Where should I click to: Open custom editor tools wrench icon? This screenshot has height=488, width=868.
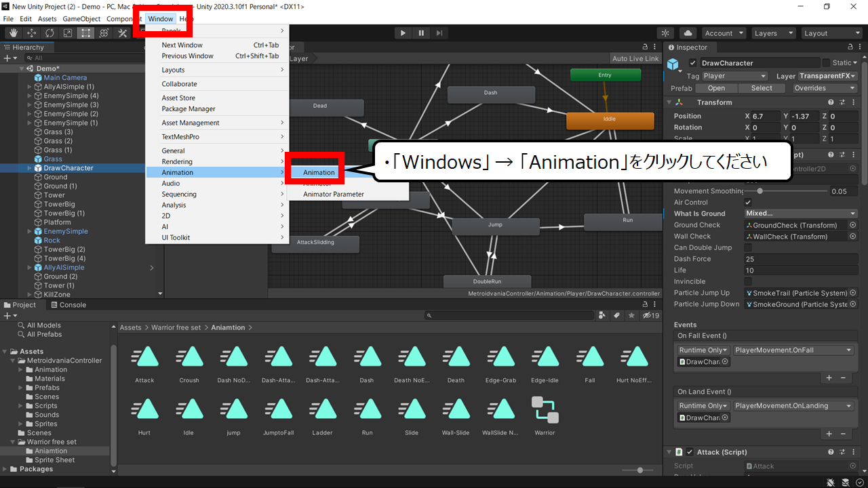[x=123, y=33]
